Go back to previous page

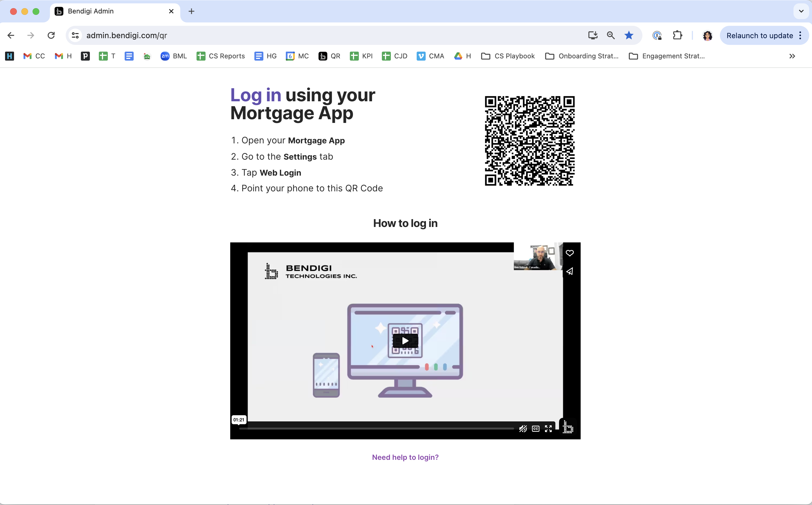[11, 35]
